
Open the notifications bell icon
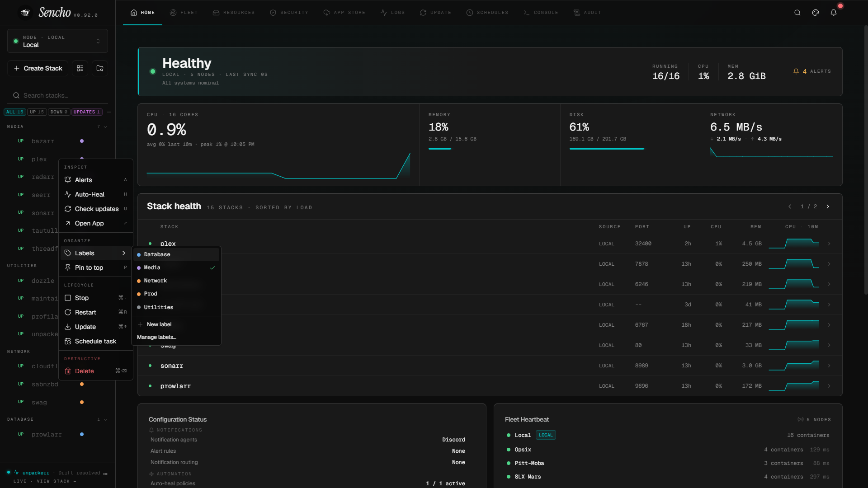[834, 13]
